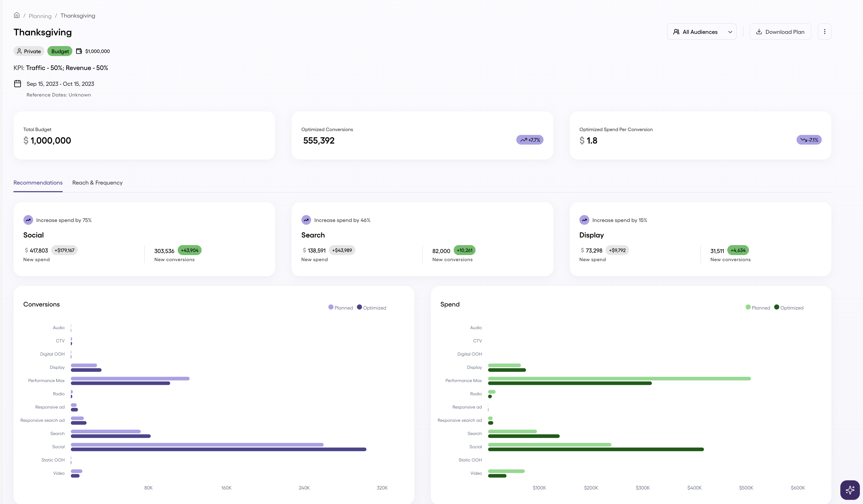Click the home icon in breadcrumb

coord(17,15)
